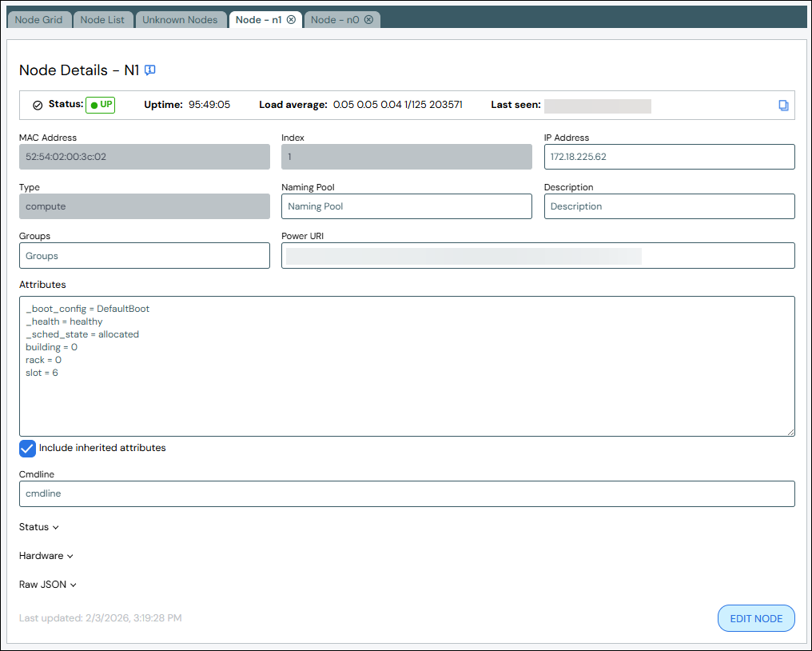Expand the Hardware section

[46, 556]
